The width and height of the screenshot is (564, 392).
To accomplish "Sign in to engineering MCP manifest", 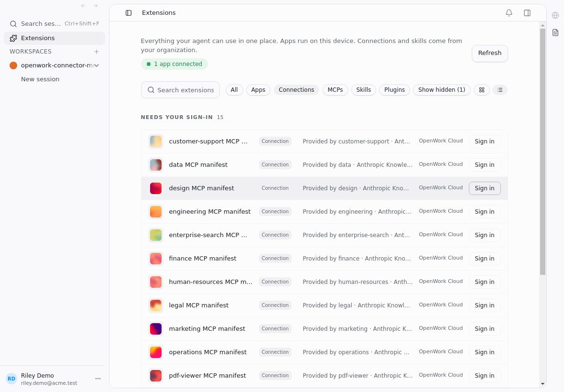I will pyautogui.click(x=485, y=211).
